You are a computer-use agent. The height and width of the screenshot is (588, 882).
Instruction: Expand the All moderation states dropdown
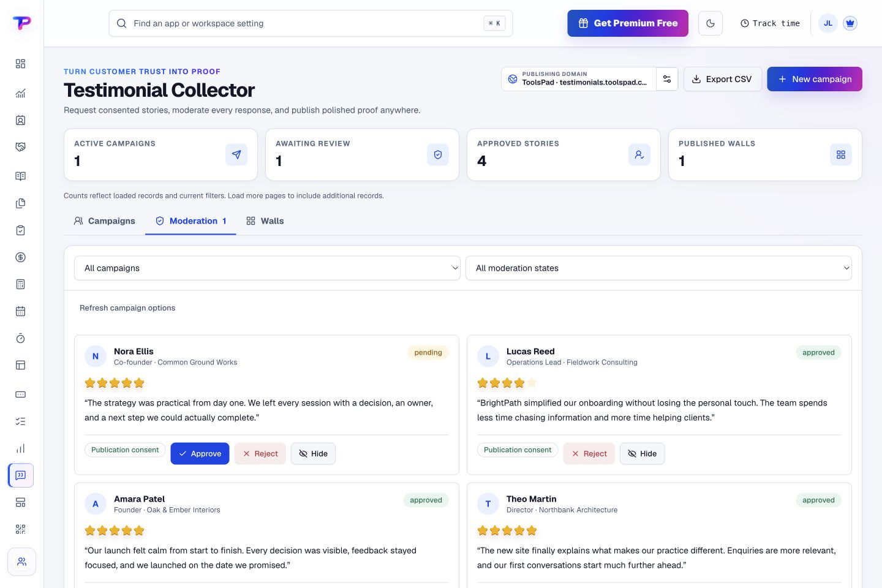[658, 268]
